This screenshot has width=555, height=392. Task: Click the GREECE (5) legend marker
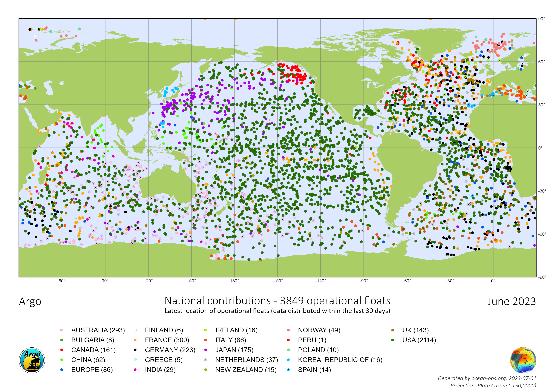coord(135,360)
